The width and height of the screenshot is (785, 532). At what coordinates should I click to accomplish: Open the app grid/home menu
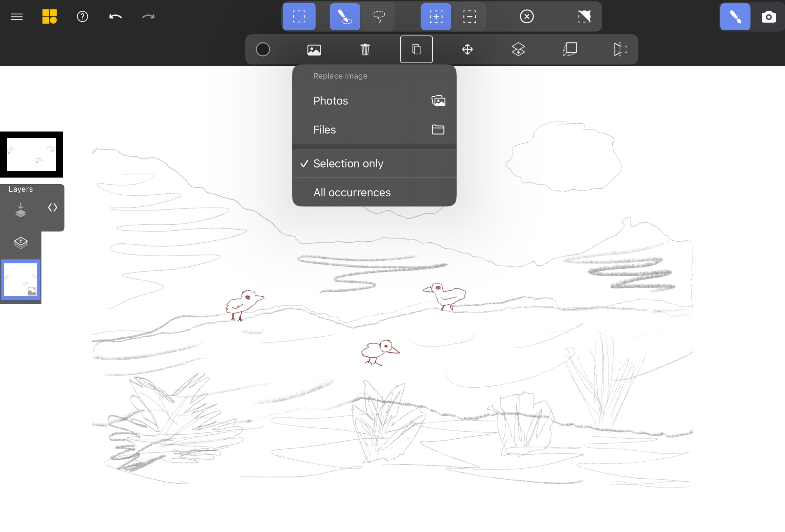[x=49, y=16]
